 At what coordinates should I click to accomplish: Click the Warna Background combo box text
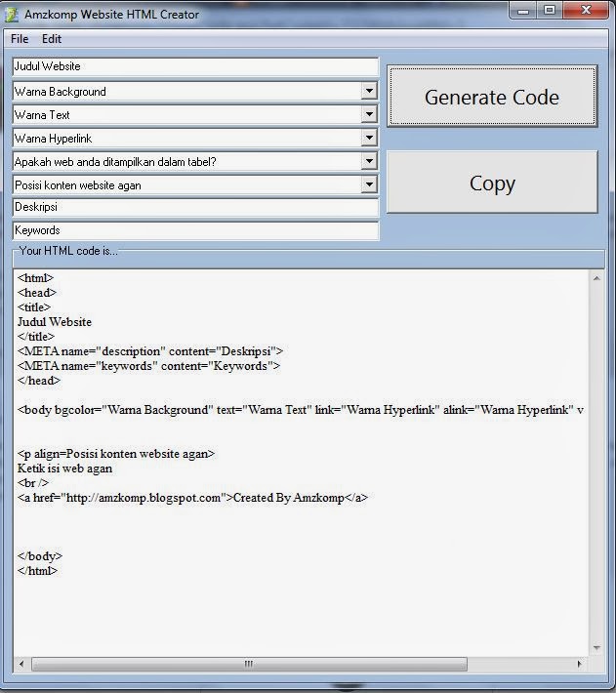point(61,92)
